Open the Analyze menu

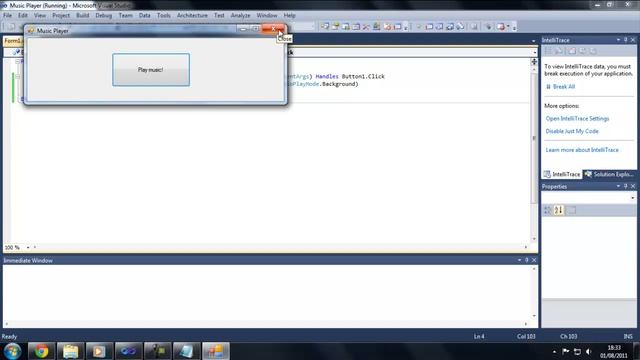click(240, 16)
